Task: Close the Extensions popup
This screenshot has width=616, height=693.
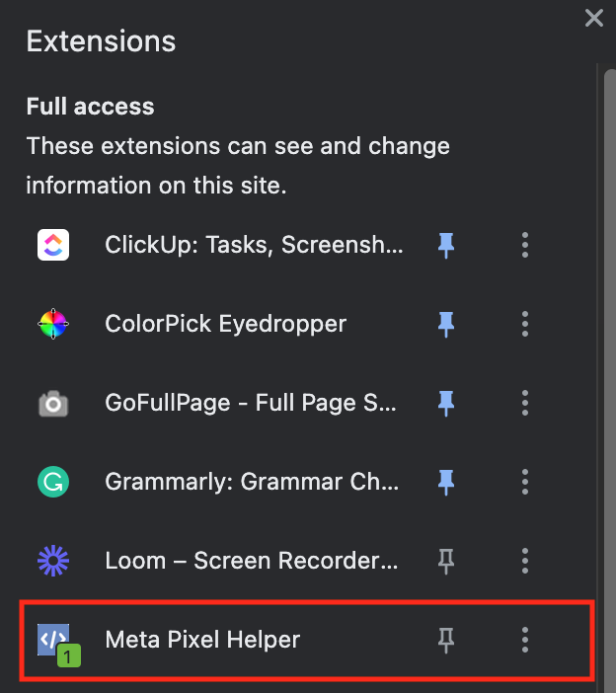Action: [594, 18]
